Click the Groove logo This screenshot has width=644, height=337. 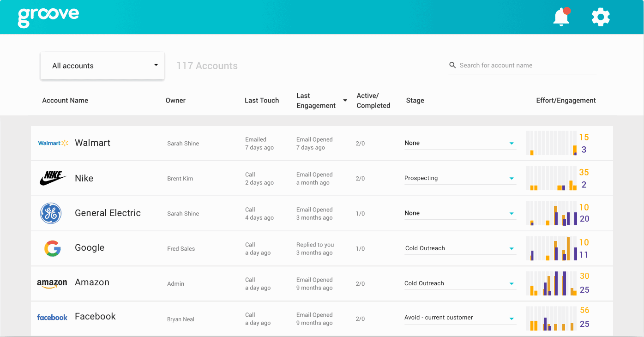pyautogui.click(x=48, y=17)
